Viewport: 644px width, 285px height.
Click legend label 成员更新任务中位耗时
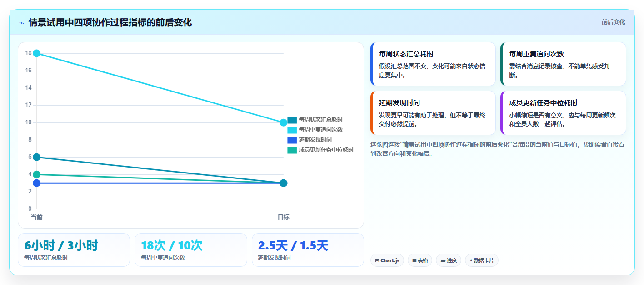click(326, 150)
